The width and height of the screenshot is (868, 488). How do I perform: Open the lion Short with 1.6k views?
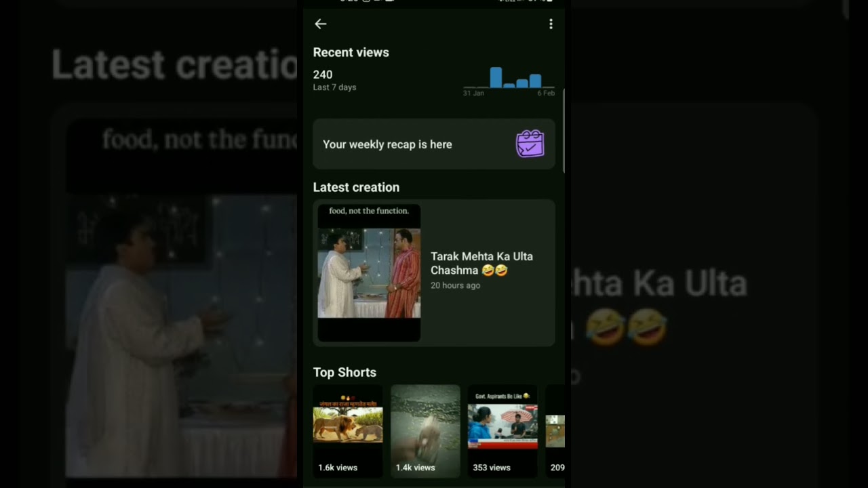tap(348, 431)
